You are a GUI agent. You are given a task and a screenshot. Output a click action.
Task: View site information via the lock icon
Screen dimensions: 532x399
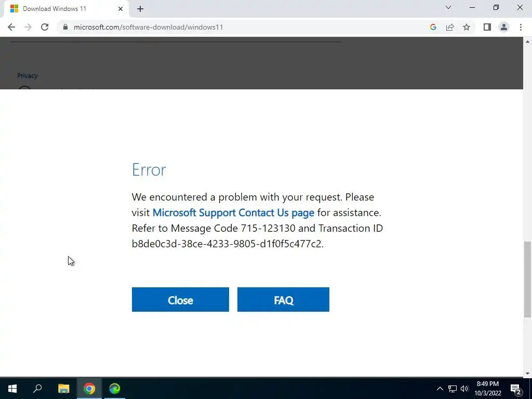point(65,27)
